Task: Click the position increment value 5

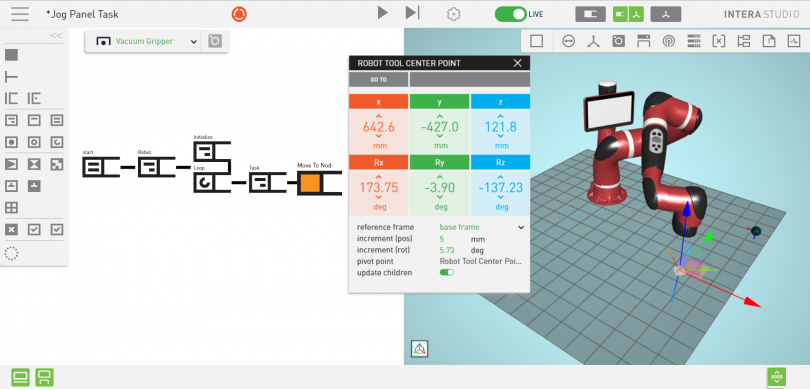Action: click(442, 239)
